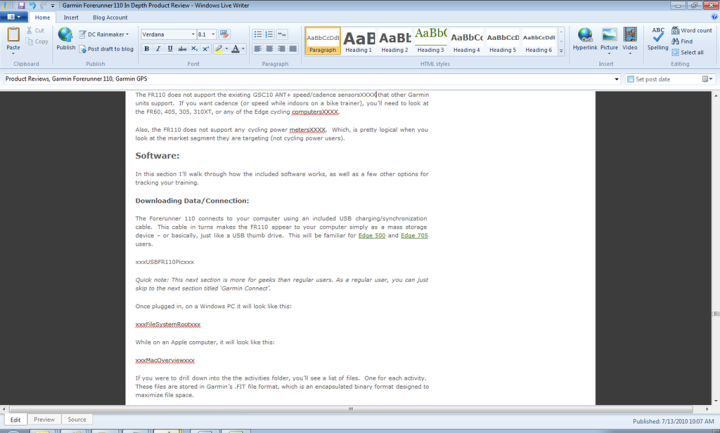Screen dimensions: 720x433
Task: Apply the Heading 2 style
Action: click(x=395, y=41)
